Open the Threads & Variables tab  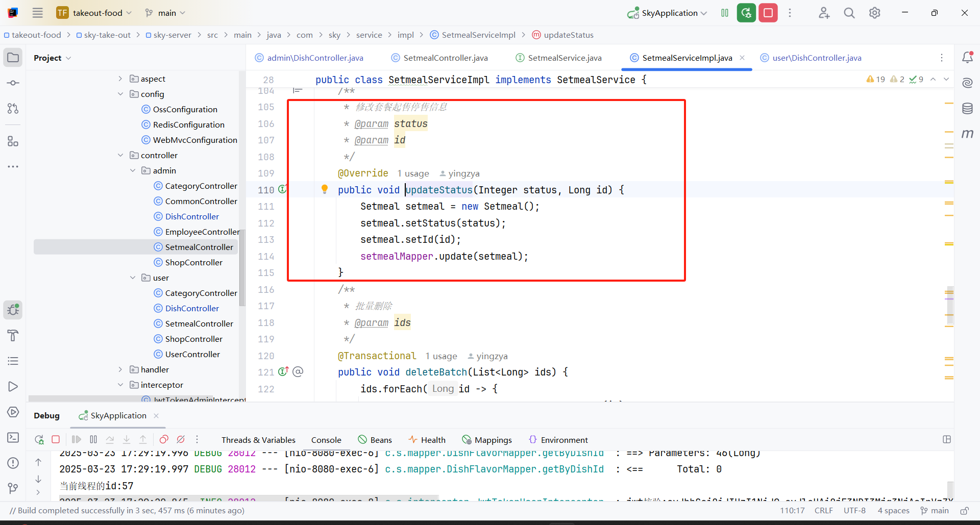258,440
